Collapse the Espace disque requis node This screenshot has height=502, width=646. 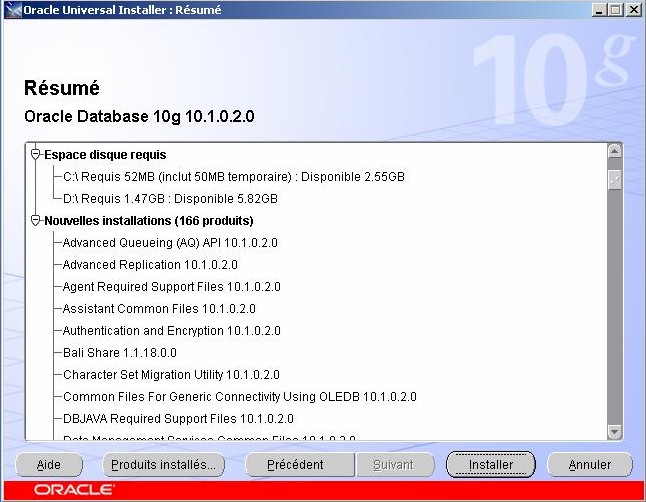coord(37,155)
